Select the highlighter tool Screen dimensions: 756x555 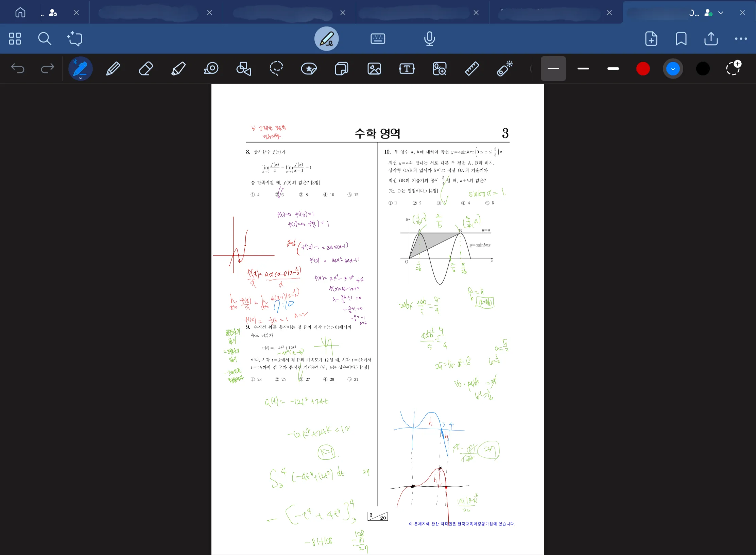tap(178, 69)
